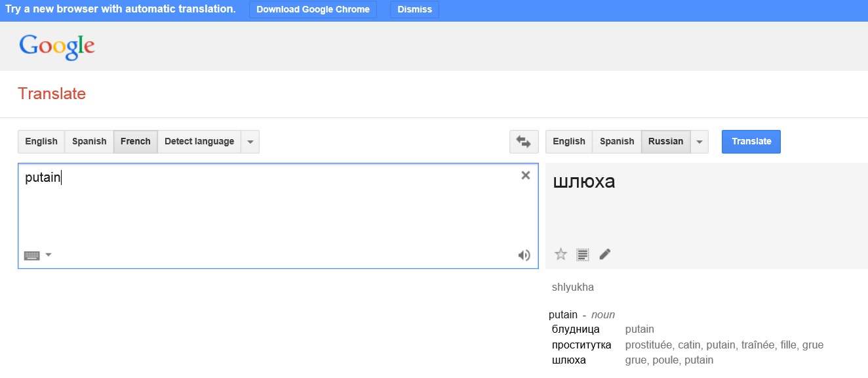Screen dimensions: 868x378
Task: Dismiss the Chrome promotion banner
Action: pyautogui.click(x=414, y=10)
